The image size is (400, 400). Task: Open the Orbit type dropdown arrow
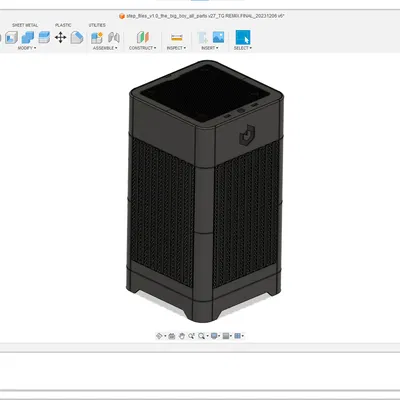tap(165, 336)
